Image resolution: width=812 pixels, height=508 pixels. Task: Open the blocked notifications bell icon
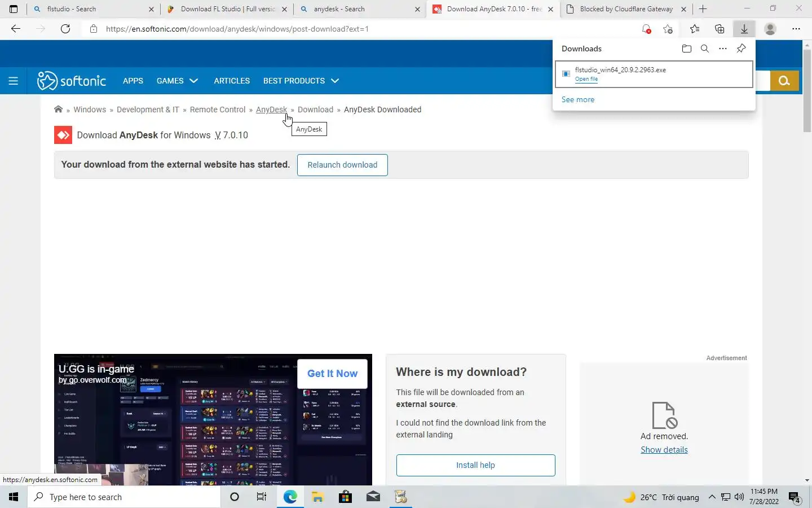[x=646, y=29]
